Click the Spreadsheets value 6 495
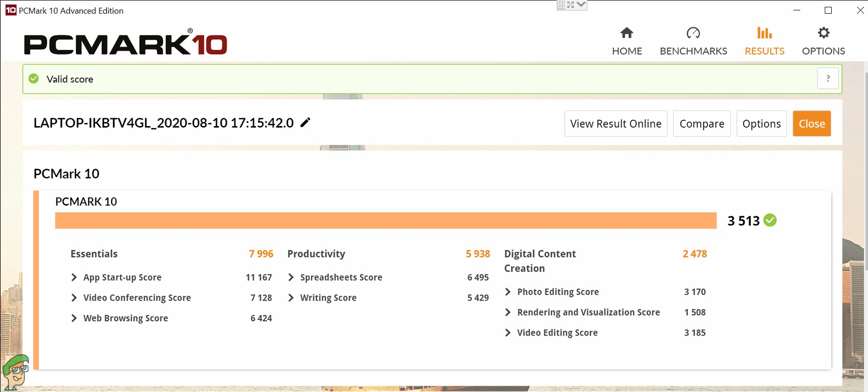 coord(478,277)
